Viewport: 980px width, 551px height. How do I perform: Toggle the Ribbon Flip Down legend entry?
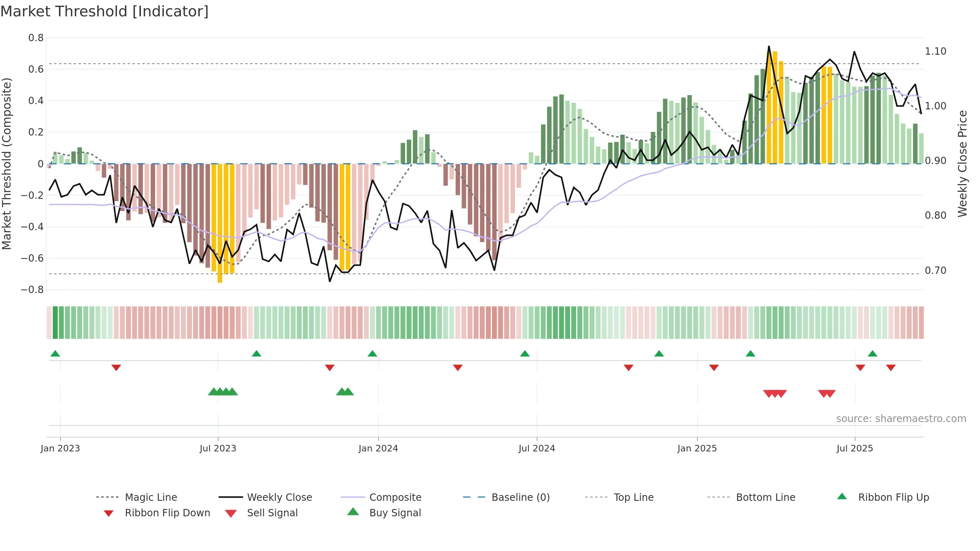click(156, 513)
